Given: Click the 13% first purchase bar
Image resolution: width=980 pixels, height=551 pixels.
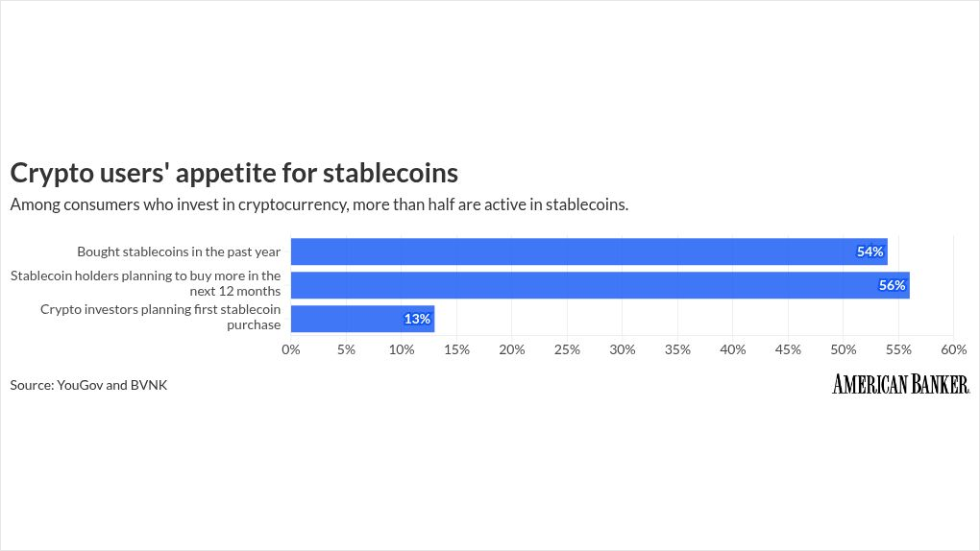Looking at the screenshot, I should tap(362, 319).
